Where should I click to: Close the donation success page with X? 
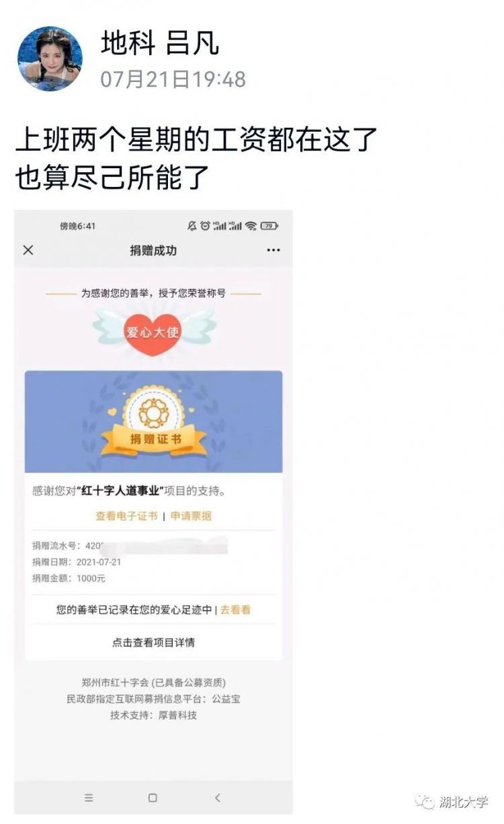(x=28, y=250)
